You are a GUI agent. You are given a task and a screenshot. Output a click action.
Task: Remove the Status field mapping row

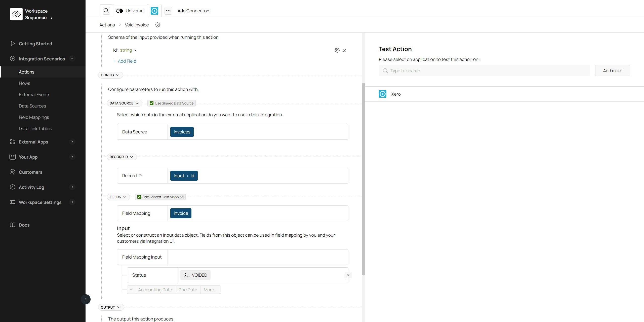click(x=348, y=275)
